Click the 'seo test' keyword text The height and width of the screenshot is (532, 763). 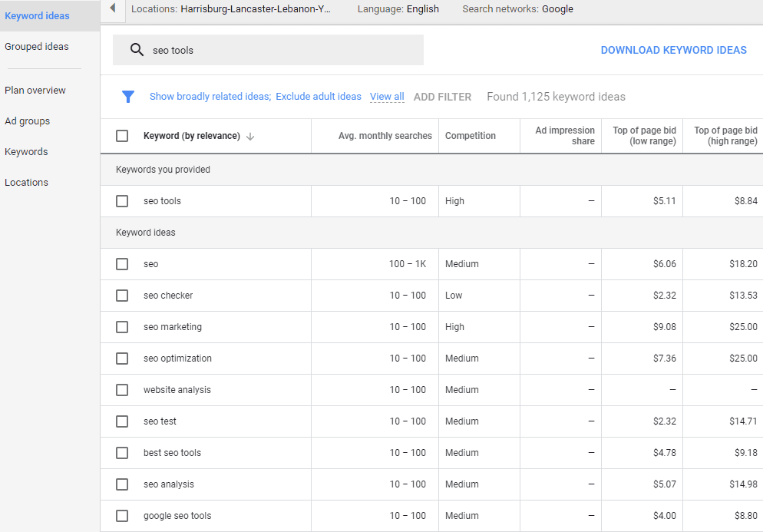pyautogui.click(x=160, y=421)
